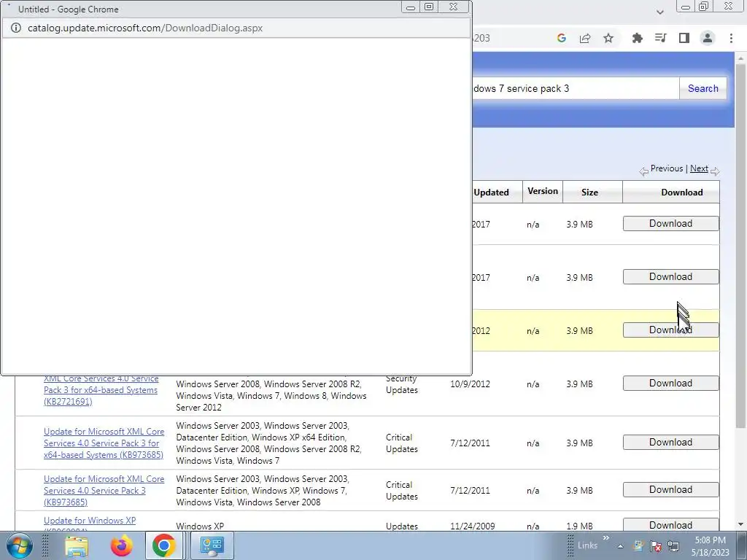Viewport: 747px width, 560px height.
Task: Download the second 2017 update row
Action: 671,277
